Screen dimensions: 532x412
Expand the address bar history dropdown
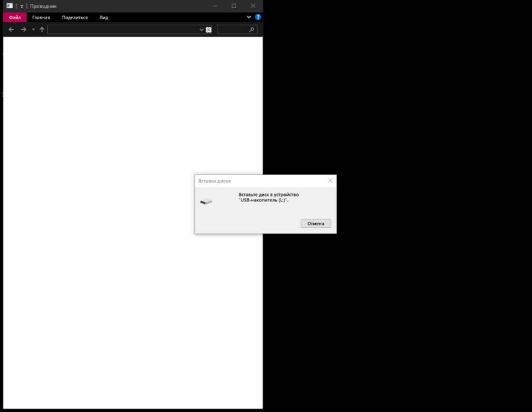point(201,30)
